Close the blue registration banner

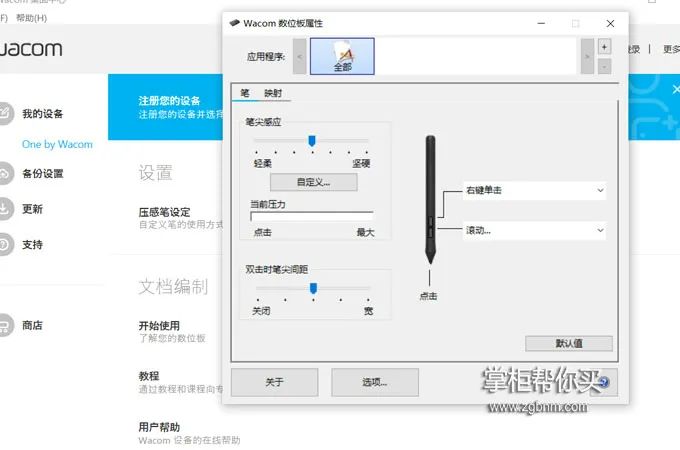(x=676, y=89)
